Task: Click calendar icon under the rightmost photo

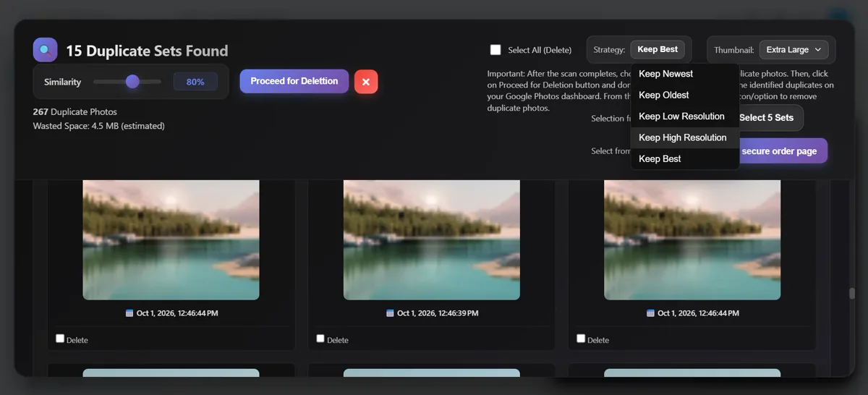Action: pos(650,313)
